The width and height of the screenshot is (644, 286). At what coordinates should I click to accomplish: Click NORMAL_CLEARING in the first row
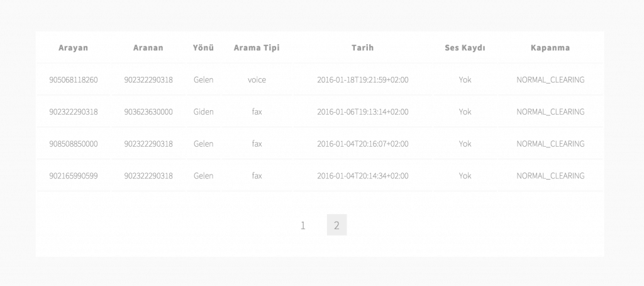[x=550, y=80]
